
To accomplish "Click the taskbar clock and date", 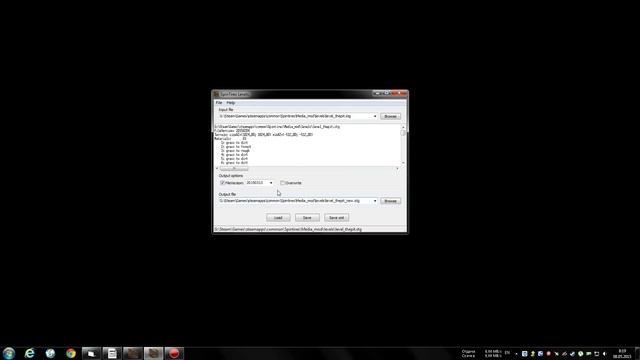I will [622, 353].
